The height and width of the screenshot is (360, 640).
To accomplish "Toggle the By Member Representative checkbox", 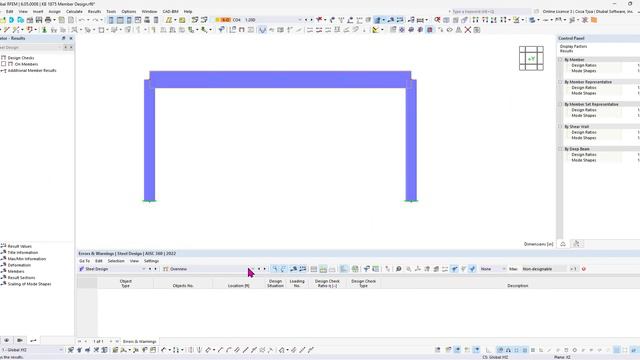I will point(560,82).
